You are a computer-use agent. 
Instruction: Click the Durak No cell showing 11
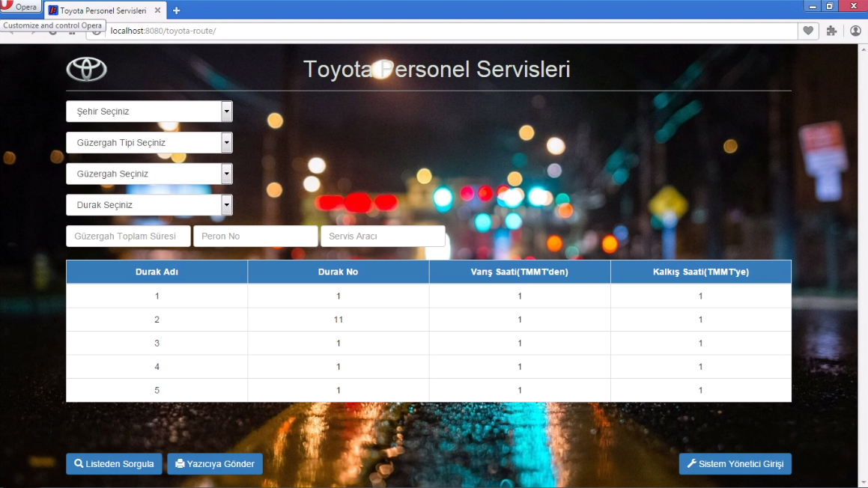click(339, 320)
